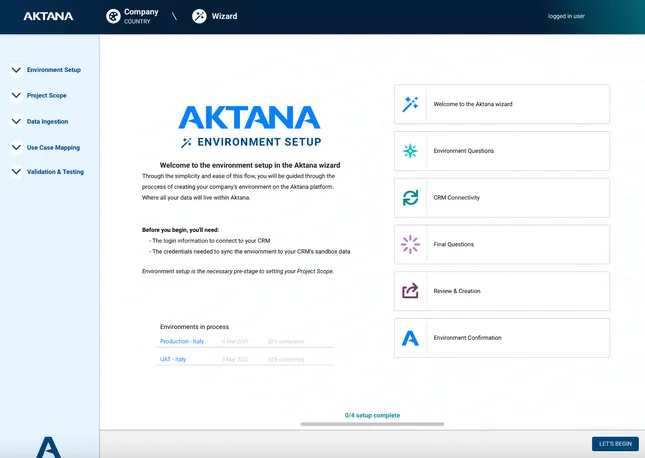This screenshot has height=458, width=645.
Task: Open the Wizard breadcrumb item
Action: 224,16
